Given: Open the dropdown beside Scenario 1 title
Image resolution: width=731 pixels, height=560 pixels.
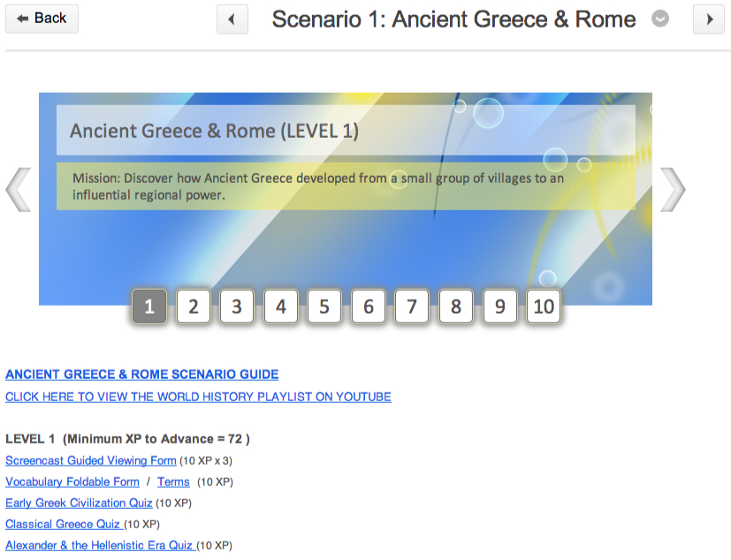Looking at the screenshot, I should 659,19.
